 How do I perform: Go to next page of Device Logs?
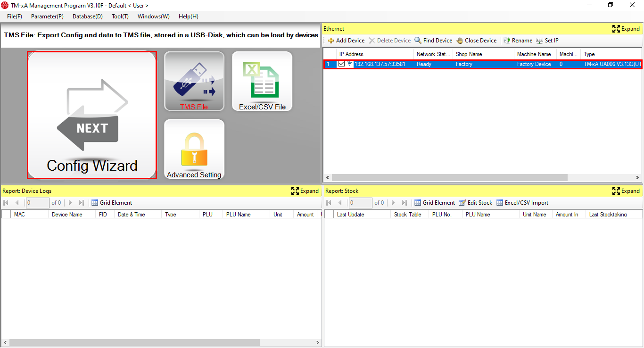(x=70, y=203)
